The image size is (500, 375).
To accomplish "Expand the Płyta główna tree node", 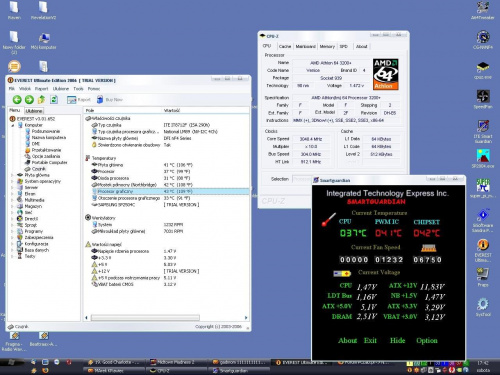I will point(13,175).
